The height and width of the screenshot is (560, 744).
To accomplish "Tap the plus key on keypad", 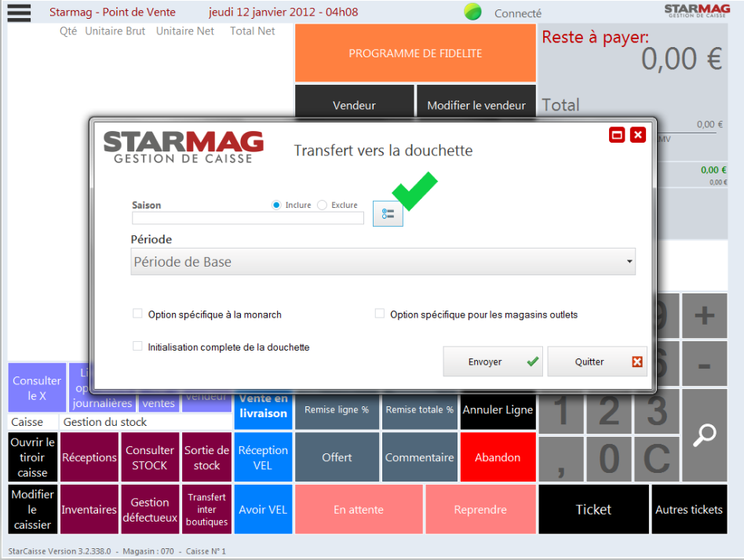I will pyautogui.click(x=705, y=315).
